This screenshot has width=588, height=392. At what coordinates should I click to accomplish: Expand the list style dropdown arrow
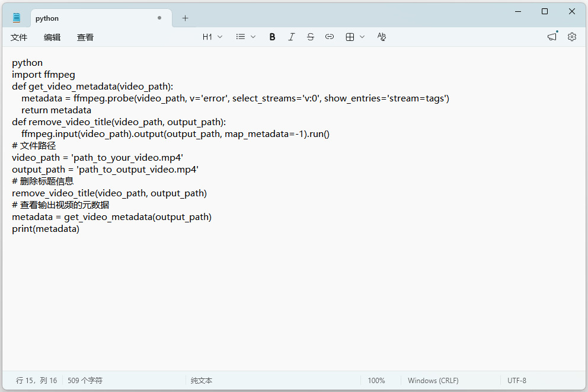tap(253, 37)
